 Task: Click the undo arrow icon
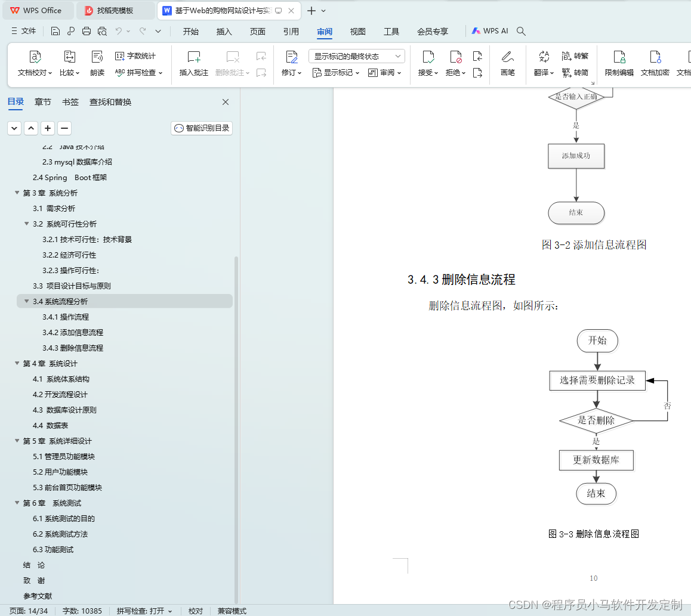pyautogui.click(x=119, y=31)
